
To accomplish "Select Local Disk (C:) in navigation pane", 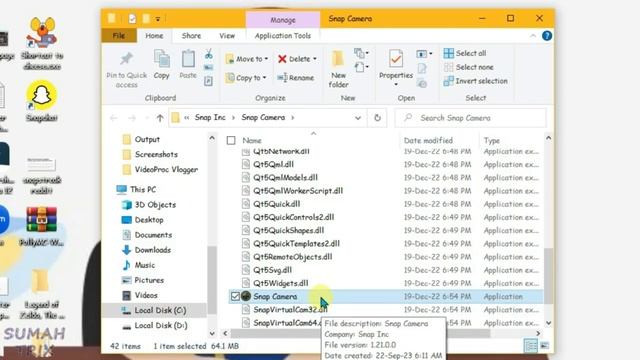I will click(x=160, y=310).
